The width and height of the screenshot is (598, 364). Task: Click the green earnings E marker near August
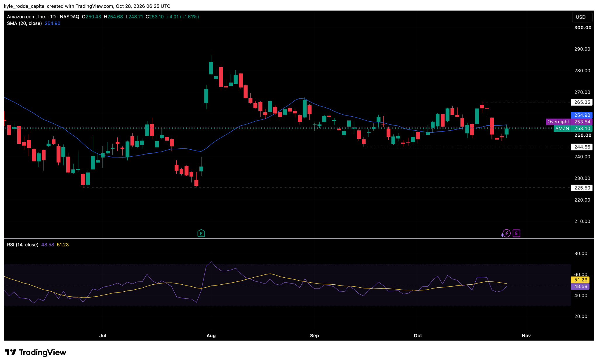[x=201, y=233]
